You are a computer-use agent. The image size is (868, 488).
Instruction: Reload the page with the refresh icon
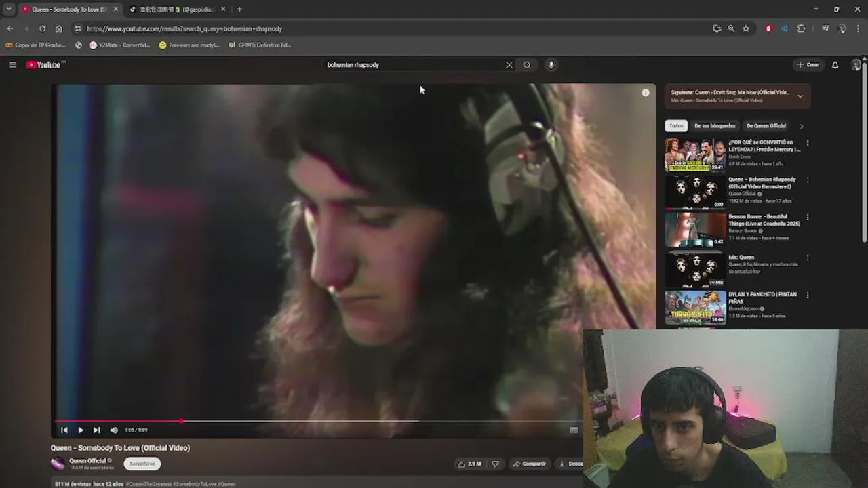point(42,28)
